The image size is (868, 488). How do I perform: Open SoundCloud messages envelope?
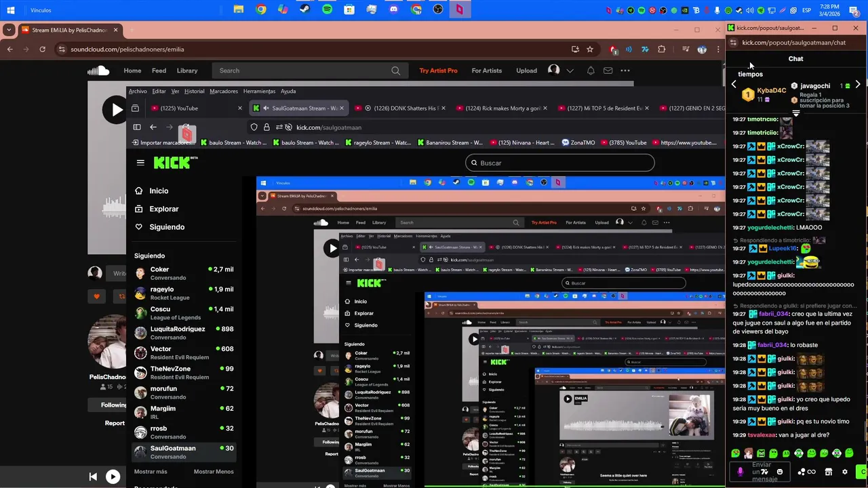point(608,70)
